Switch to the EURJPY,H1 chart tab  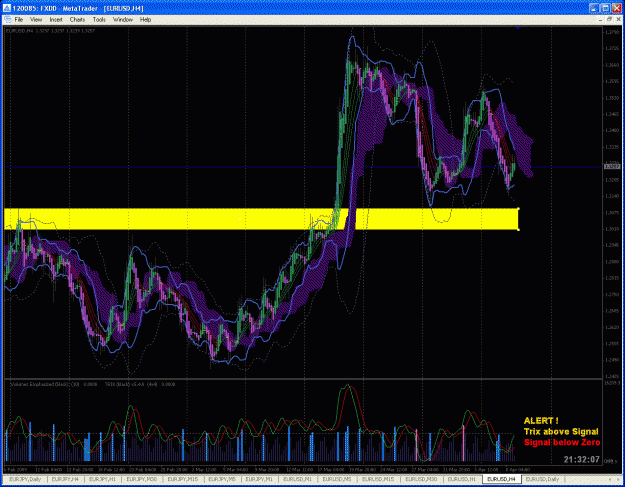pos(102,479)
